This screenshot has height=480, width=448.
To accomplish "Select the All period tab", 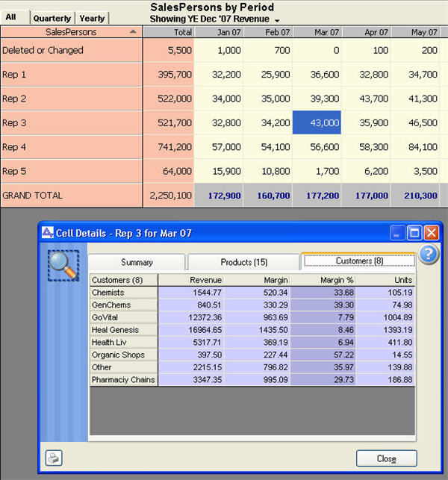I will tap(12, 17).
